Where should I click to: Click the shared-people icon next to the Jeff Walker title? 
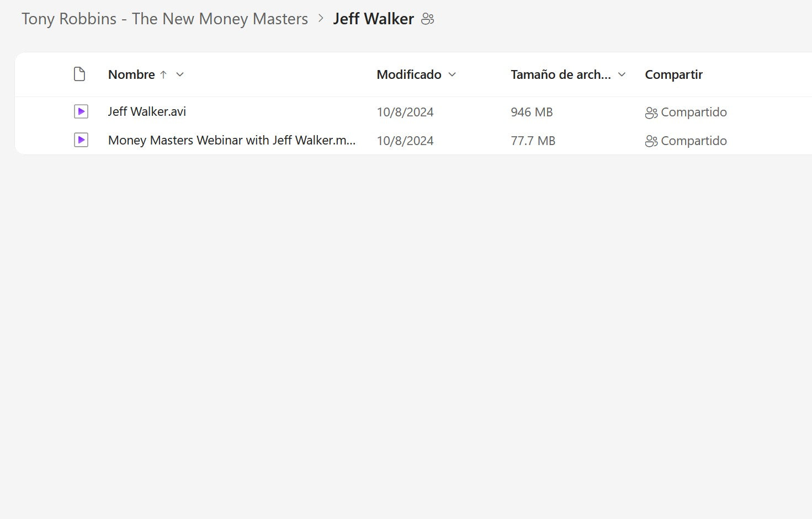click(x=427, y=19)
